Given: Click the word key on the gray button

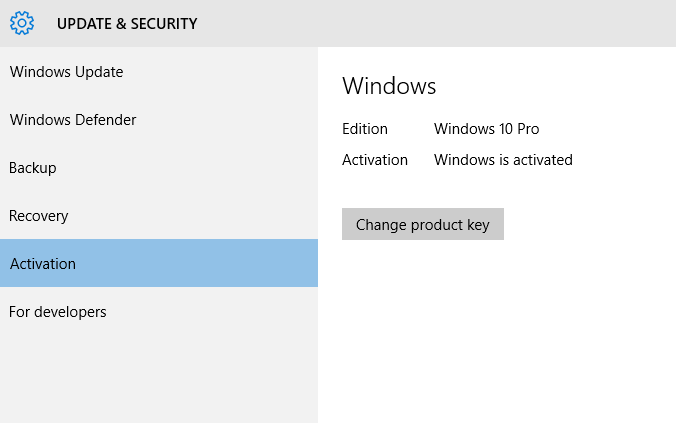Looking at the screenshot, I should [478, 225].
